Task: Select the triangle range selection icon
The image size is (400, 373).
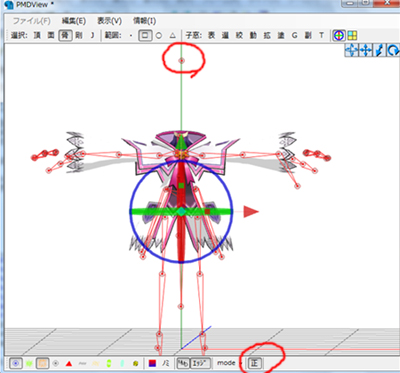Action: click(x=172, y=35)
